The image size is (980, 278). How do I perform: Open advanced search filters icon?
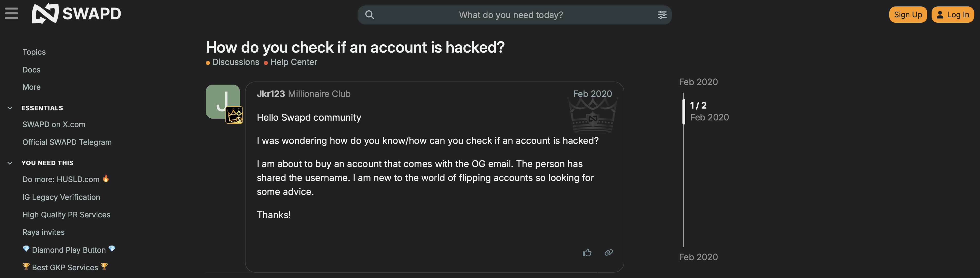662,15
